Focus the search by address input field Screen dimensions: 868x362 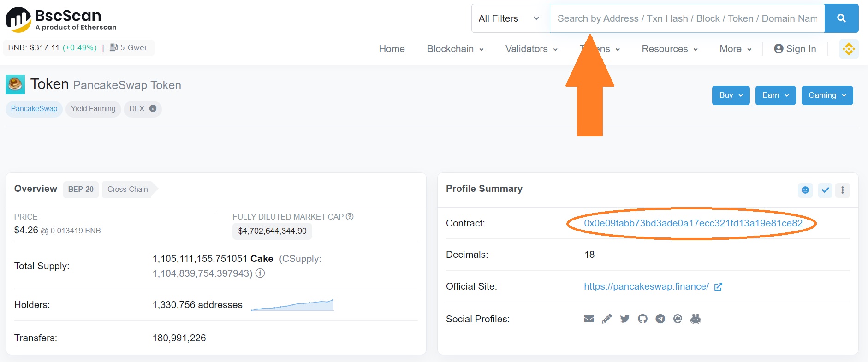(x=687, y=18)
